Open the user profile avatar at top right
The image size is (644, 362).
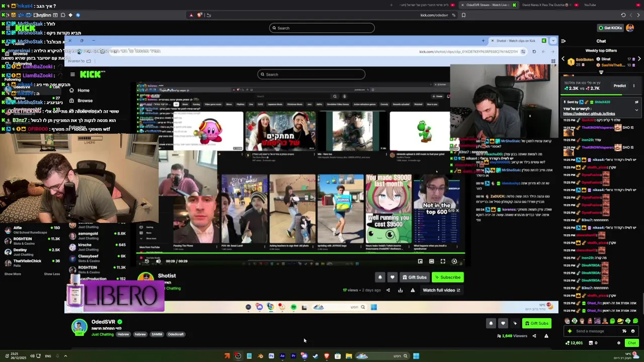tap(630, 28)
